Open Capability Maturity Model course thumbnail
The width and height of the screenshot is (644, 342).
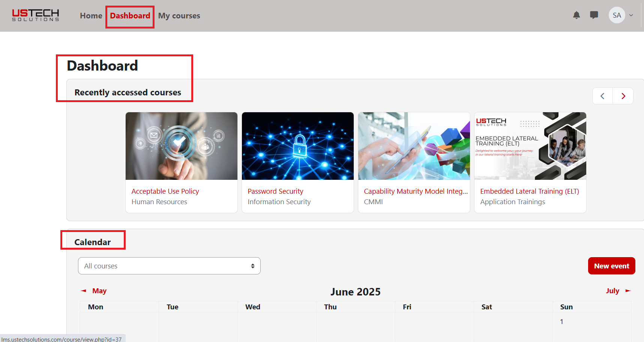tap(414, 146)
